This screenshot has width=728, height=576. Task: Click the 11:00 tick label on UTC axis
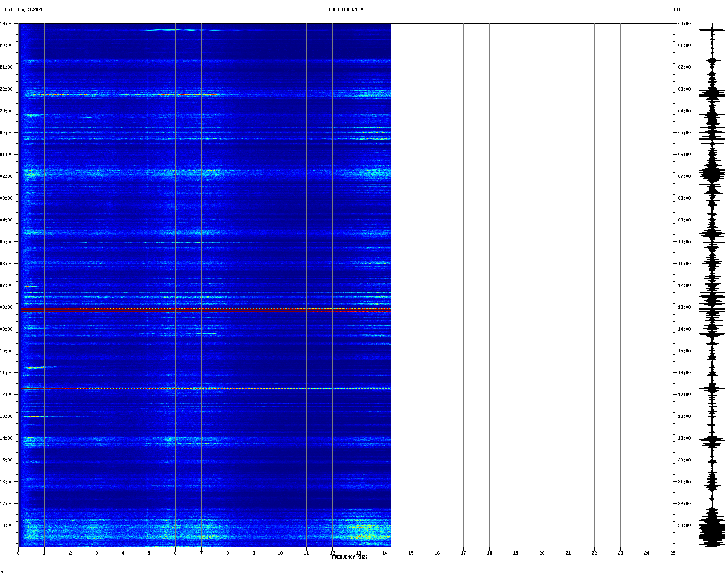click(684, 264)
